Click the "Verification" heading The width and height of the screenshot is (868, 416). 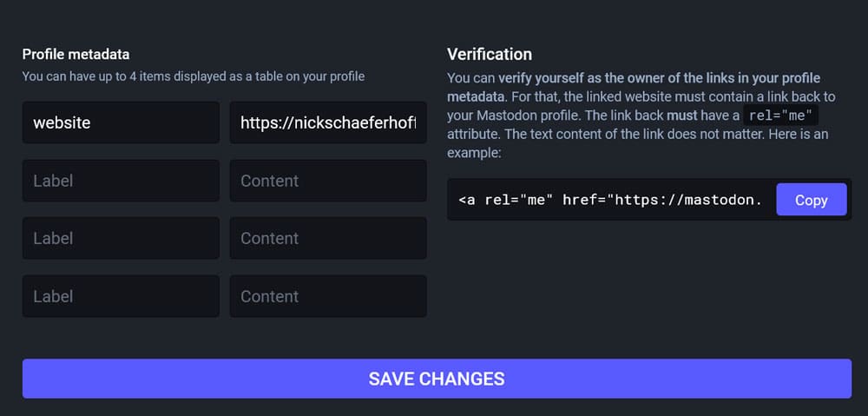(x=490, y=55)
